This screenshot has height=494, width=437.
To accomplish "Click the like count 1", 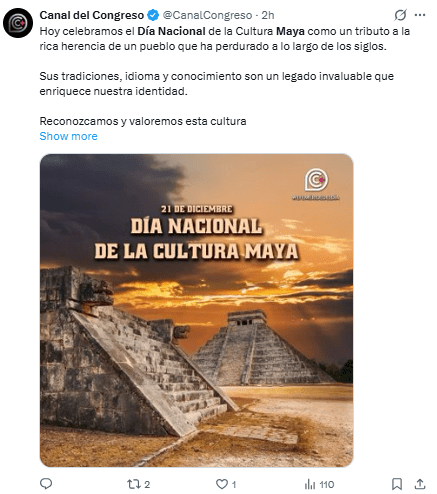I will tap(234, 484).
